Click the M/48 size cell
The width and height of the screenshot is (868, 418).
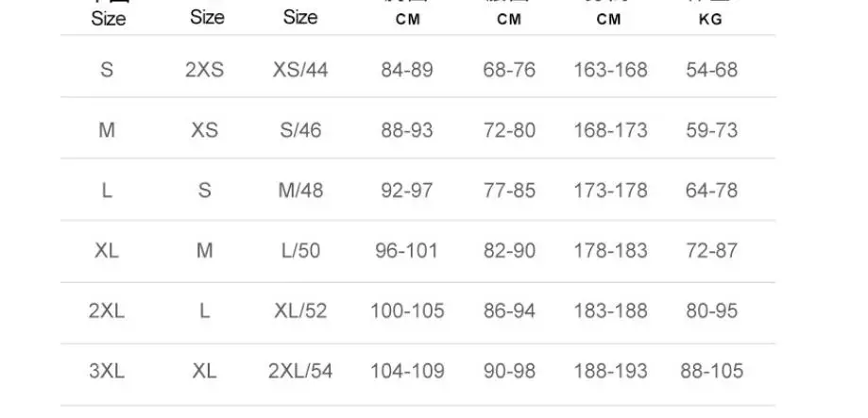(x=300, y=191)
